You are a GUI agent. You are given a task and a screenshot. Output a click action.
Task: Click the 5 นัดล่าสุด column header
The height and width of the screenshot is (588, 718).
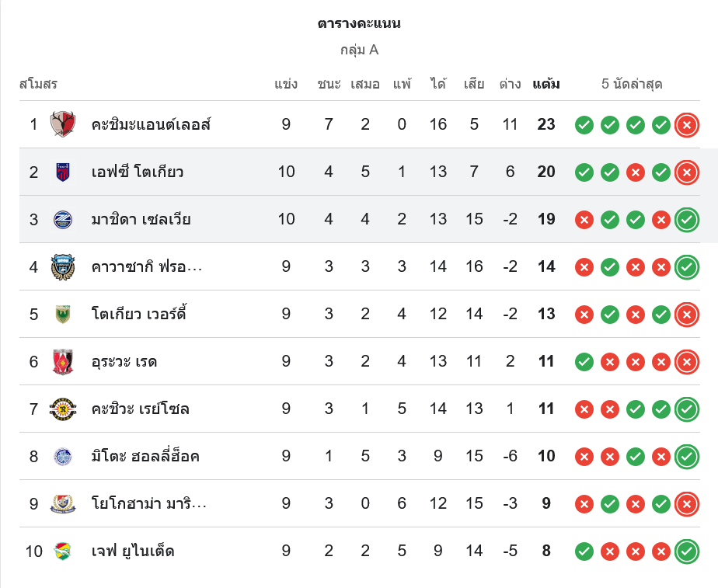[631, 84]
